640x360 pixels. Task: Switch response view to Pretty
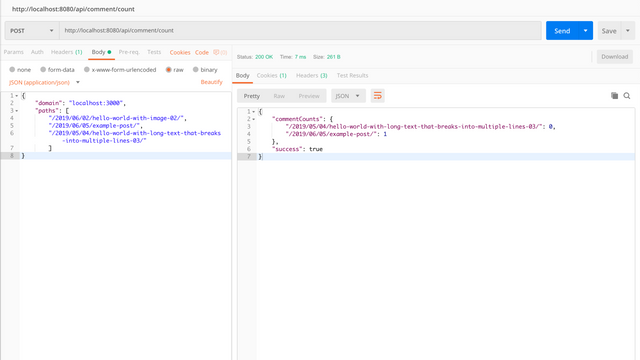(251, 96)
